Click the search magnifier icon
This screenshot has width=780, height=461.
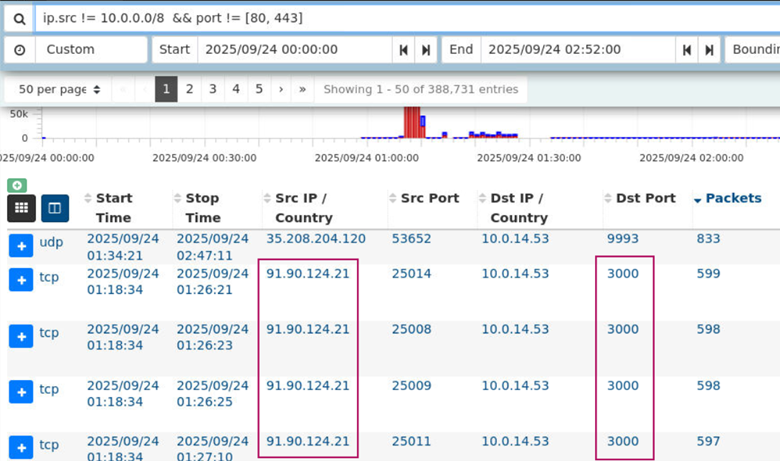pyautogui.click(x=19, y=18)
